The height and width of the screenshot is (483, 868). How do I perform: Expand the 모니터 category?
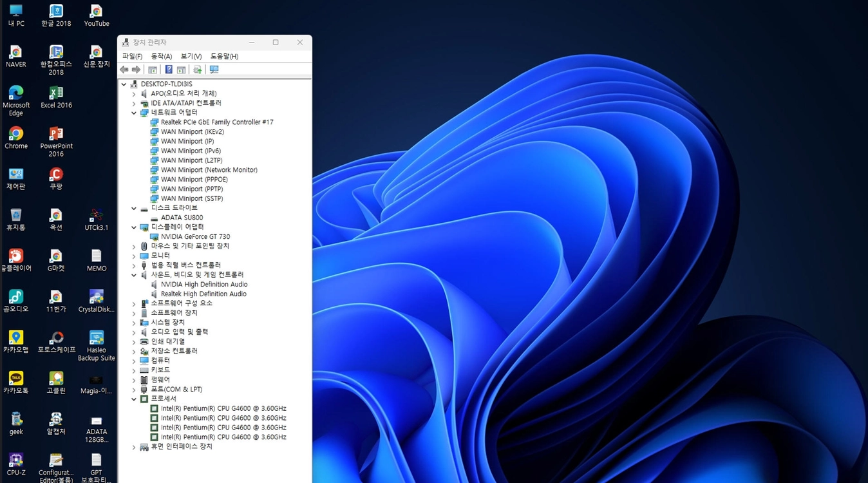coord(134,256)
